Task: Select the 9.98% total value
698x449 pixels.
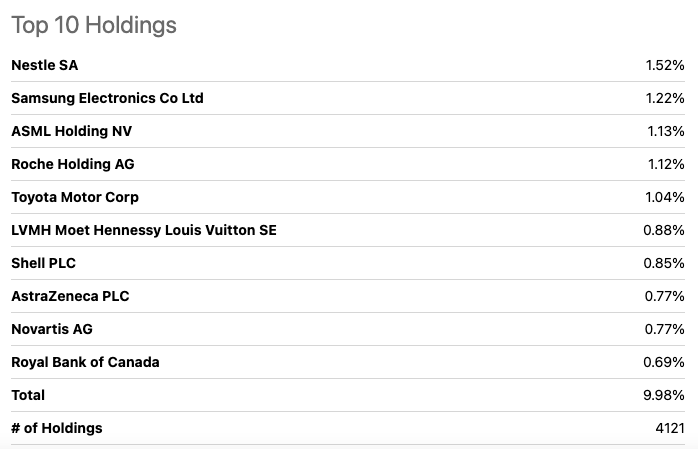Action: (664, 395)
